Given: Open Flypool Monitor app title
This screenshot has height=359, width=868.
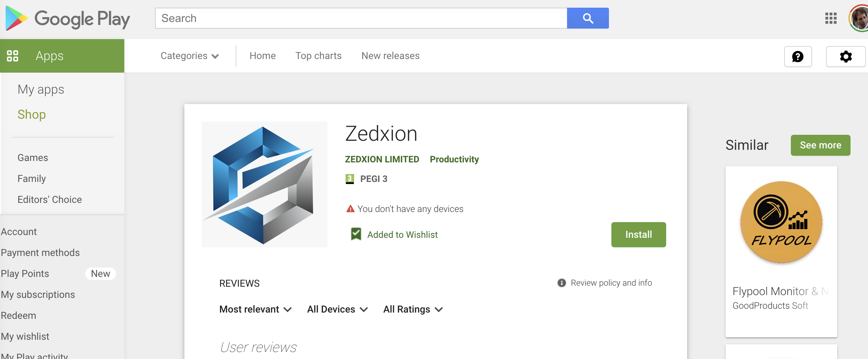Looking at the screenshot, I should [780, 291].
